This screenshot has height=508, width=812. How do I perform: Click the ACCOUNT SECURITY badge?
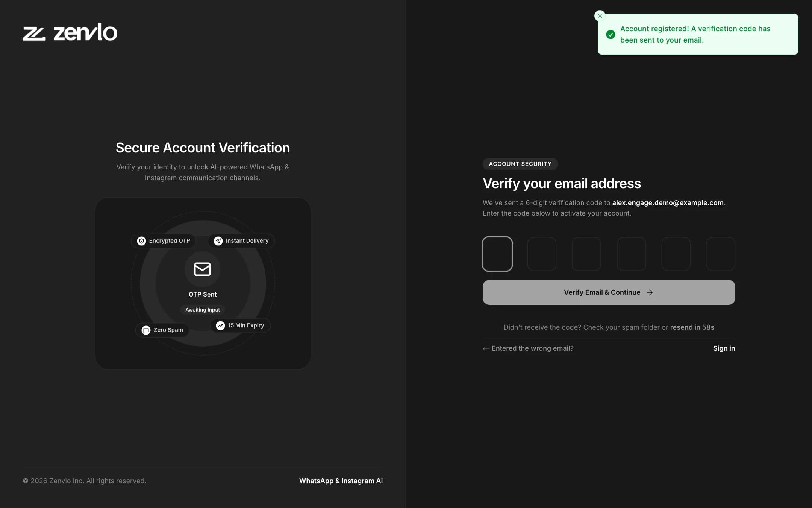[x=520, y=164]
